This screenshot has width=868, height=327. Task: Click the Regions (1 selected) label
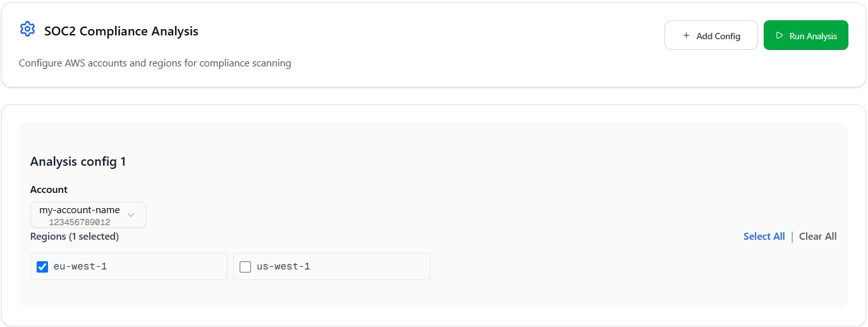75,237
